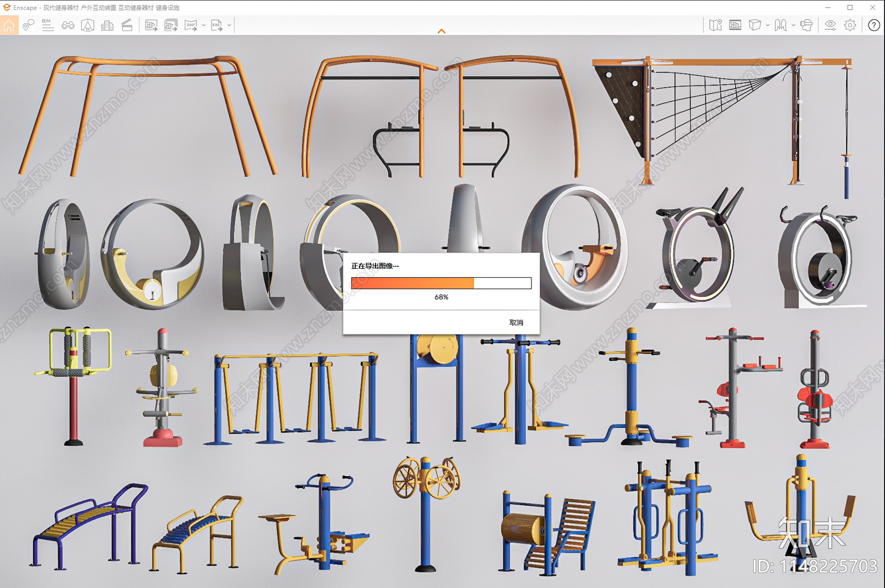
Task: Click the 正在导出图像 dialog title text
Action: pyautogui.click(x=375, y=266)
